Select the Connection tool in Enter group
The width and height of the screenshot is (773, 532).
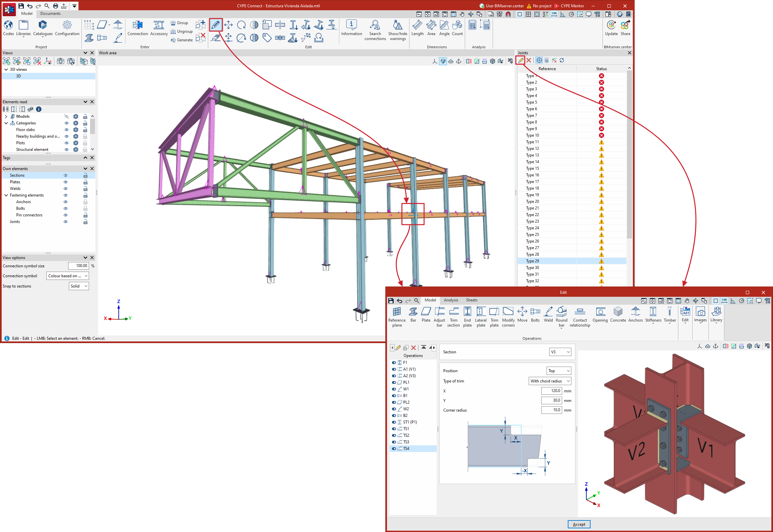[137, 28]
